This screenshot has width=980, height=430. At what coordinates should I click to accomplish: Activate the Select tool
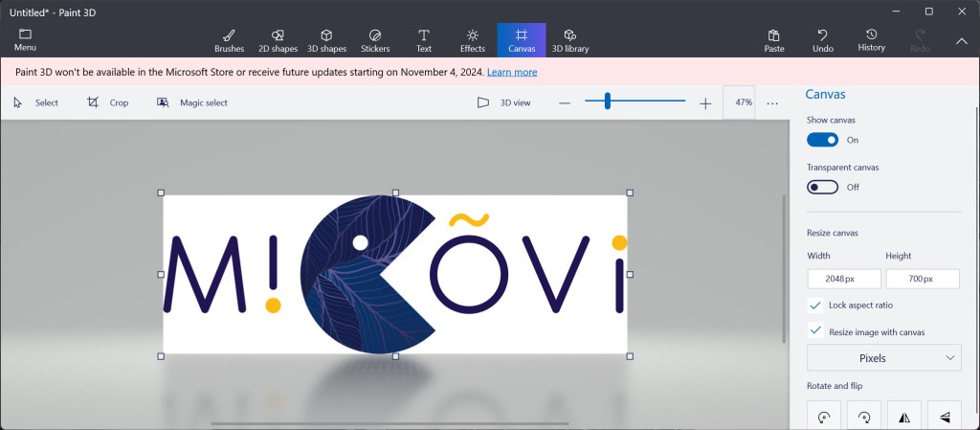pyautogui.click(x=36, y=102)
